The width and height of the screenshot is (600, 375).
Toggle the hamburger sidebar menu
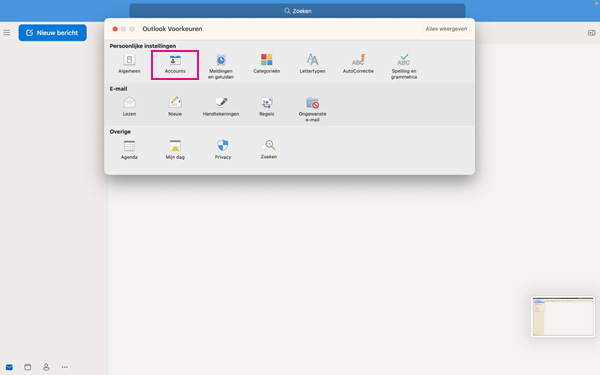(7, 33)
